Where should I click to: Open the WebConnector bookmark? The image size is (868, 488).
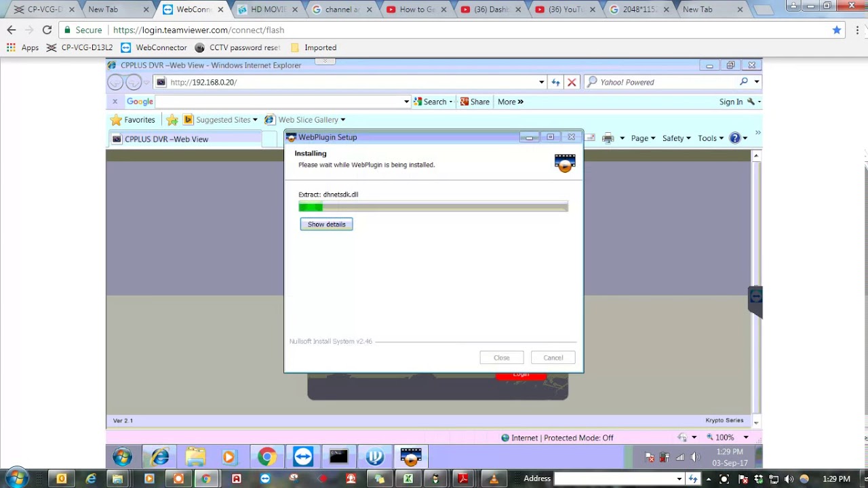(x=154, y=47)
